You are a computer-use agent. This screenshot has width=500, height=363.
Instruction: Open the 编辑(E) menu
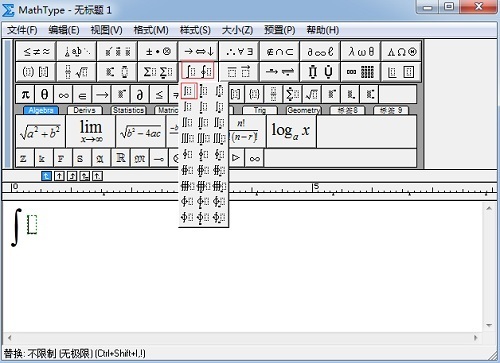[x=64, y=30]
